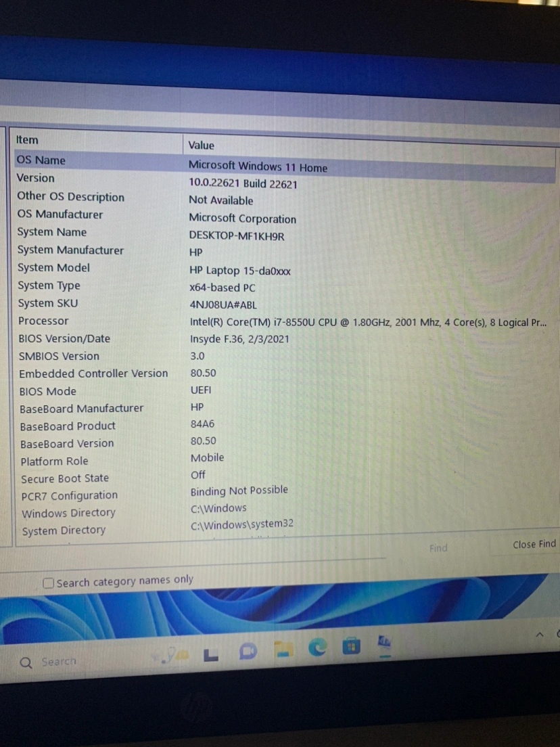The height and width of the screenshot is (747, 560).
Task: Click the HP Laptop 15-da0xxx System Model value
Action: (x=239, y=271)
